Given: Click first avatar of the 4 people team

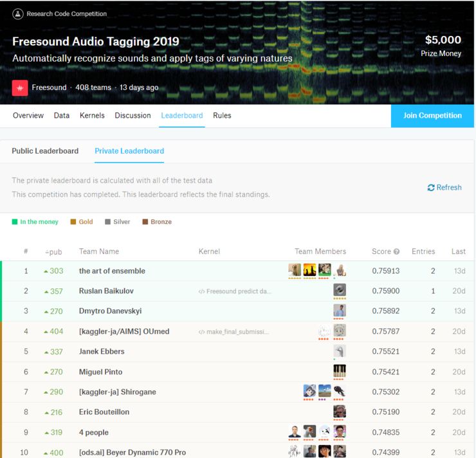Looking at the screenshot, I should [x=295, y=431].
